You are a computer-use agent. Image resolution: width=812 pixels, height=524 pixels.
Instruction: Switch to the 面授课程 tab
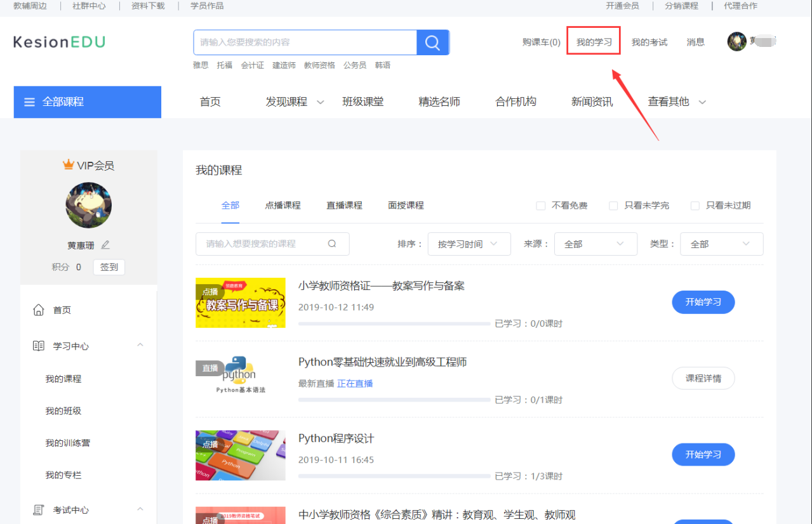coord(406,206)
